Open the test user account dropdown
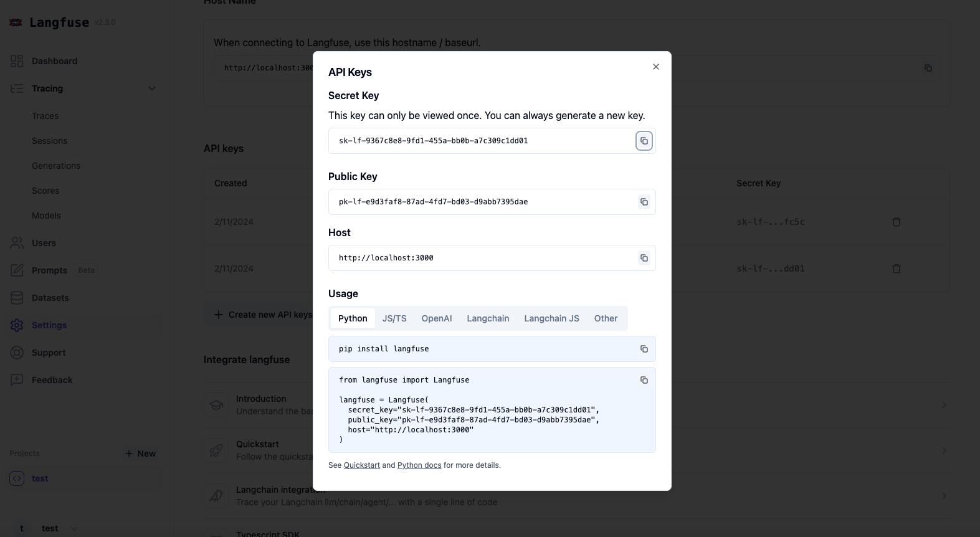The height and width of the screenshot is (537, 980). (x=47, y=528)
